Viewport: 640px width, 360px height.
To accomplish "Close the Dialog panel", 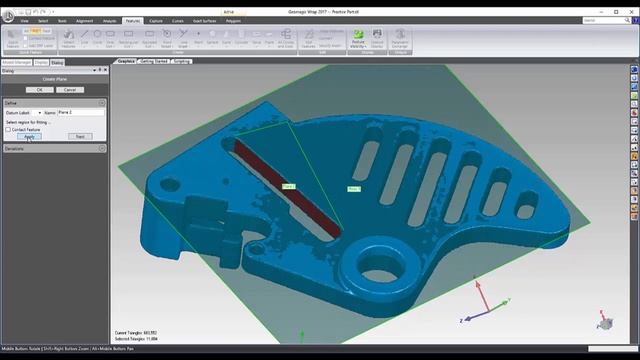I will [x=106, y=70].
